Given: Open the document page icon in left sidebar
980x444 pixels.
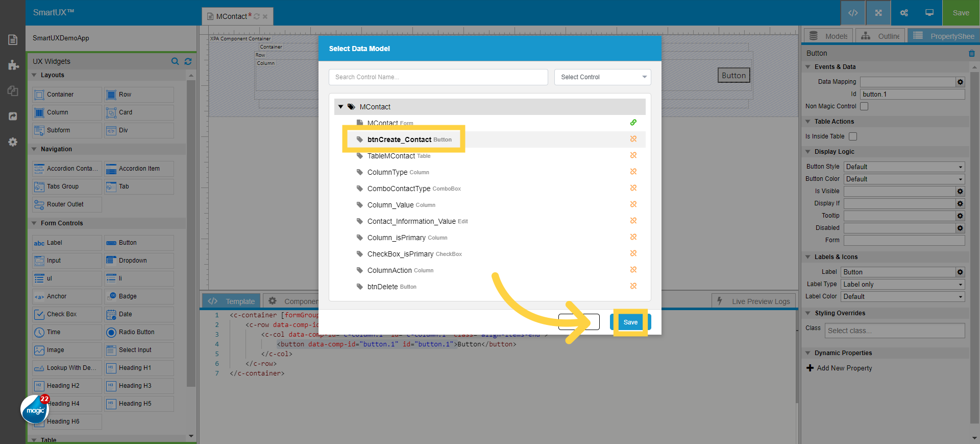Looking at the screenshot, I should [13, 40].
